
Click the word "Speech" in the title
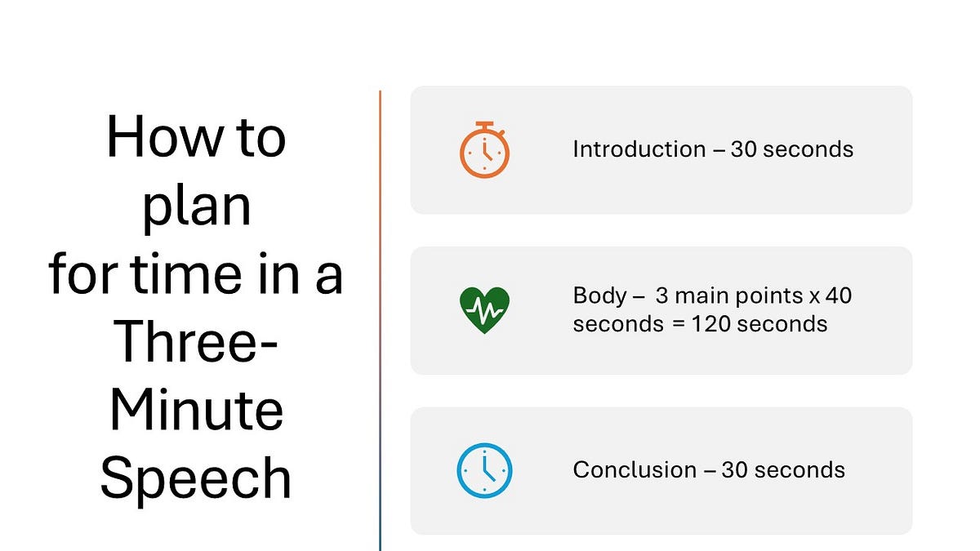pos(196,480)
